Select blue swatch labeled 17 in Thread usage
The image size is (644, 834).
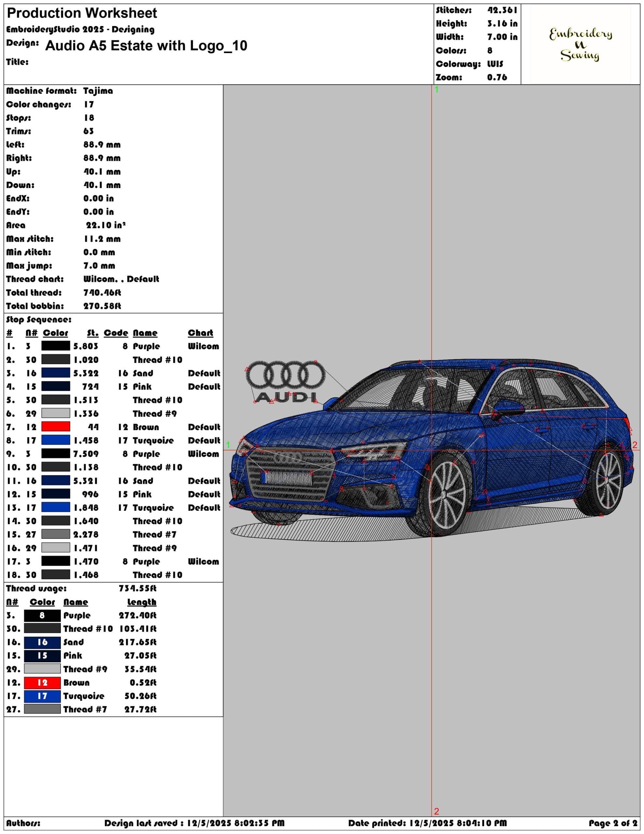pos(42,696)
